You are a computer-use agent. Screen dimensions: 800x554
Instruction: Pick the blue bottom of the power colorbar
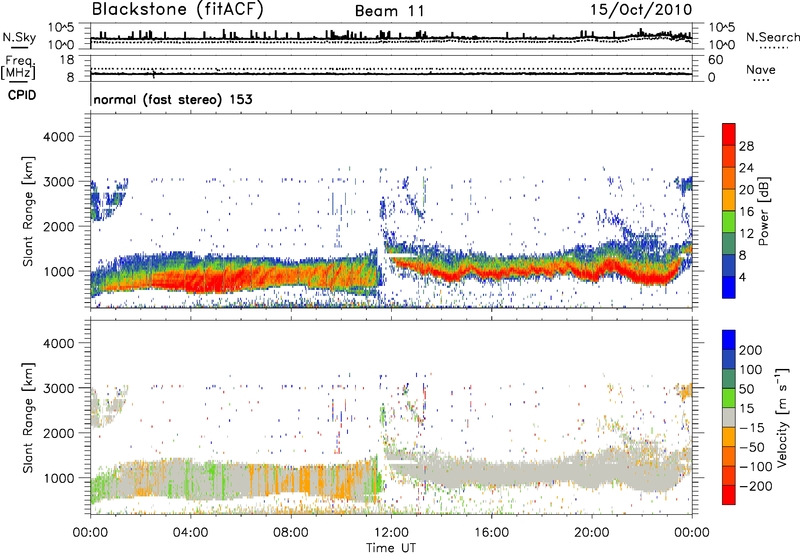[729, 287]
